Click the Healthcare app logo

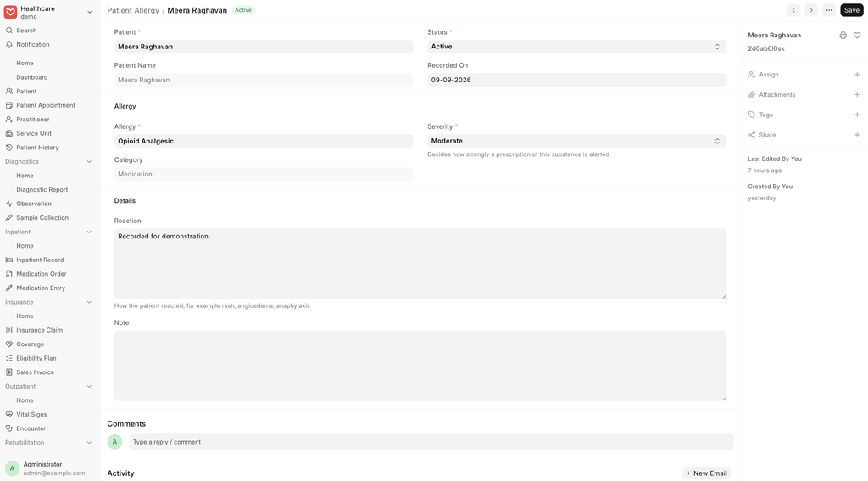click(10, 12)
